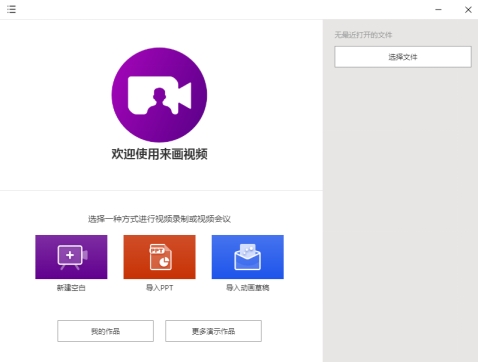Click the 选择文件 button
The height and width of the screenshot is (363, 478).
403,57
